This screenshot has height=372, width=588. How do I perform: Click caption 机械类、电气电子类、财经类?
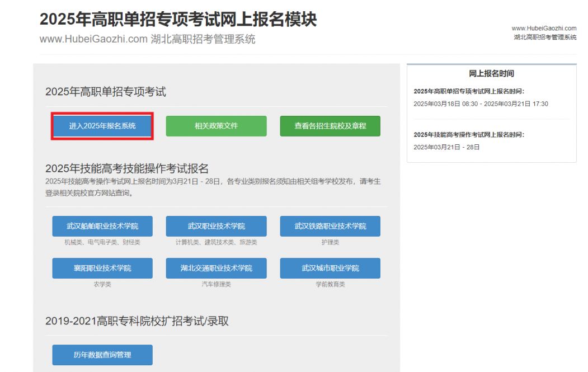click(102, 243)
